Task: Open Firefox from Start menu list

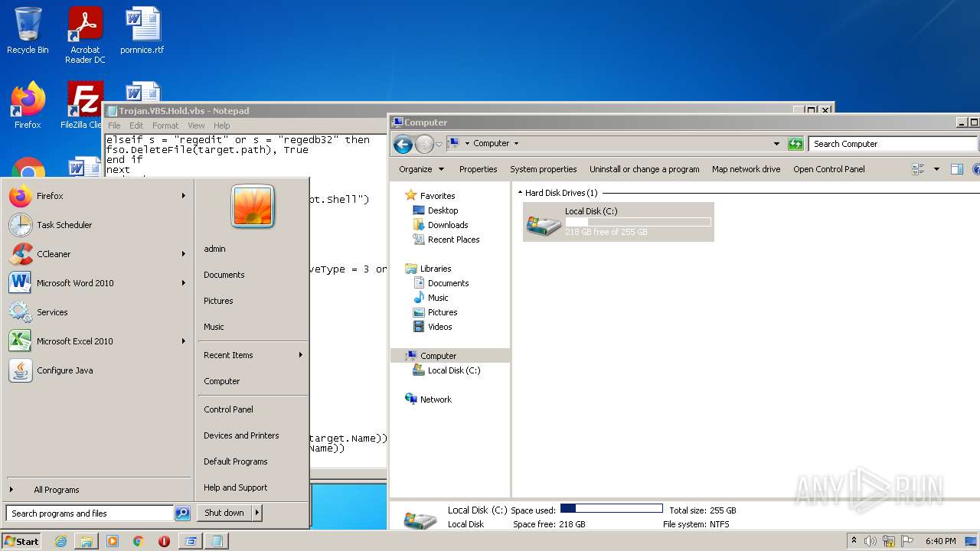Action: point(98,196)
